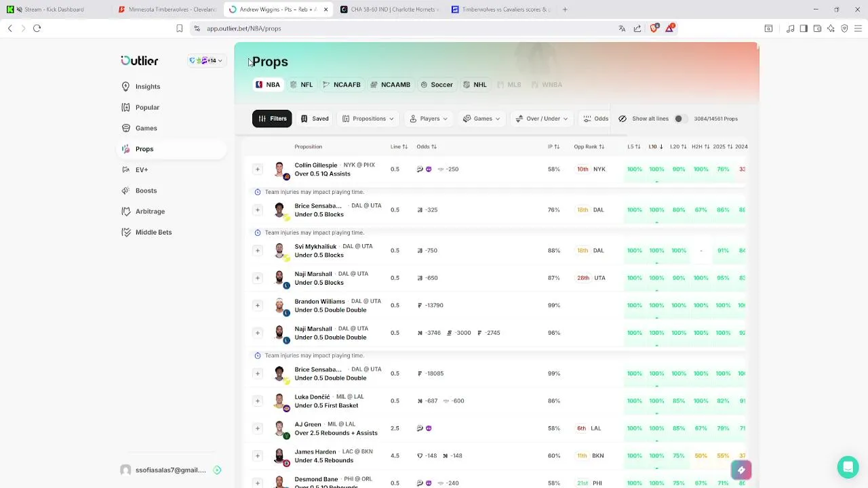This screenshot has height=488, width=868.
Task: Click the purple floating ticket icon
Action: click(x=741, y=470)
